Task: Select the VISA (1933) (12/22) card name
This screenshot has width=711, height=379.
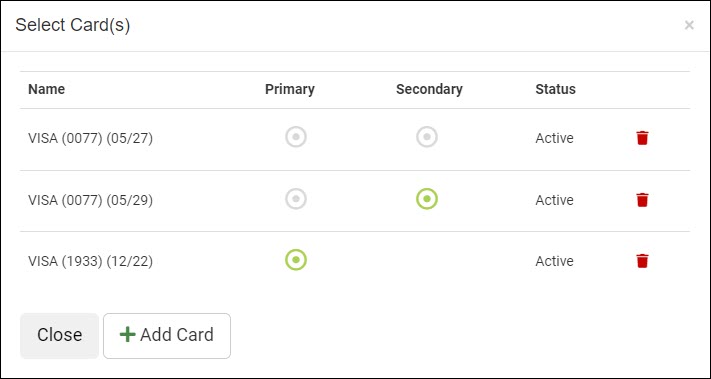Action: point(91,262)
